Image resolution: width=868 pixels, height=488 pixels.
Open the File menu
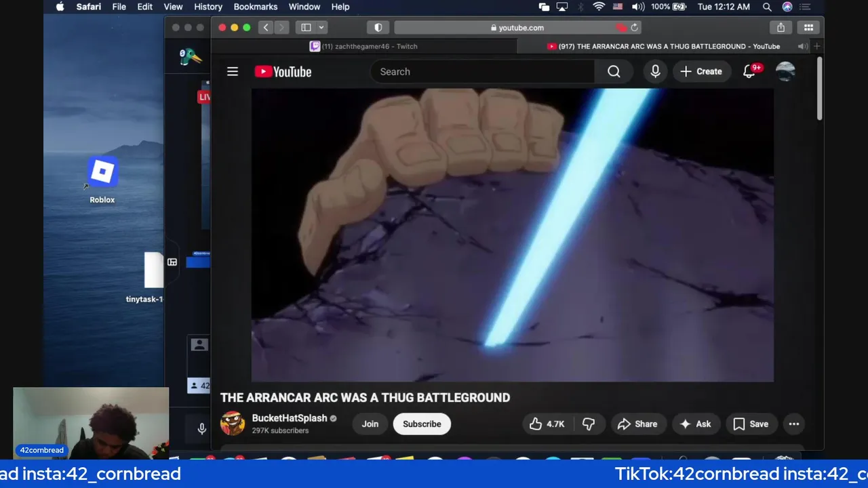click(x=119, y=7)
